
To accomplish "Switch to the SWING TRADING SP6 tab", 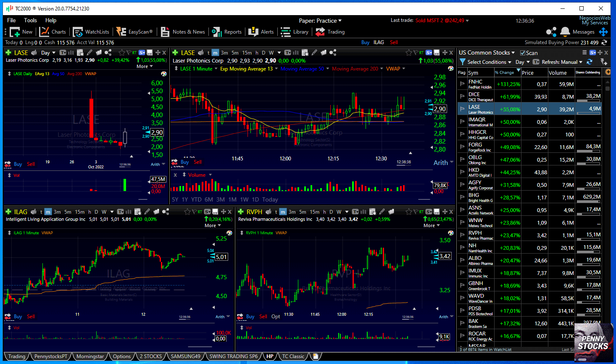I will tap(234, 356).
